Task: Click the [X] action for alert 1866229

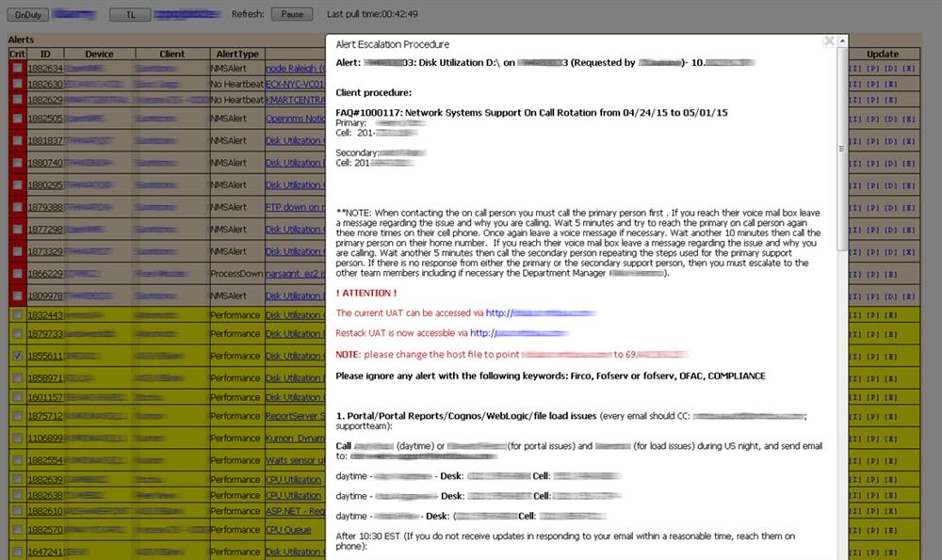Action: [891, 274]
